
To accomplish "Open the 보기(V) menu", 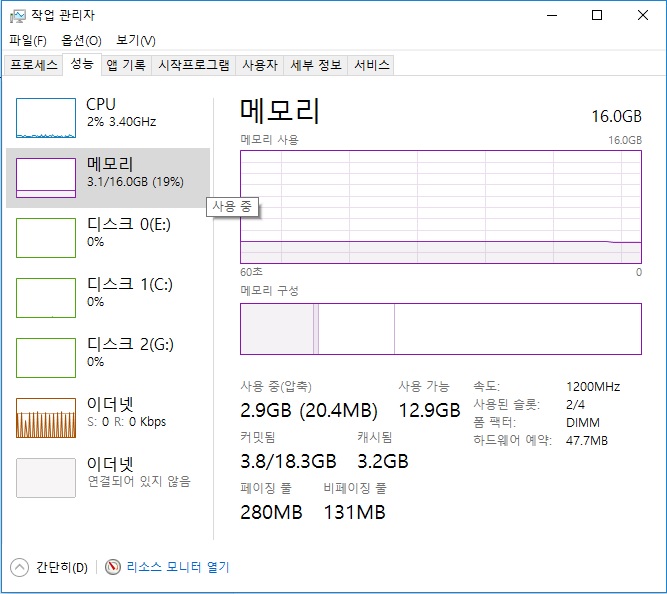I will (x=136, y=41).
